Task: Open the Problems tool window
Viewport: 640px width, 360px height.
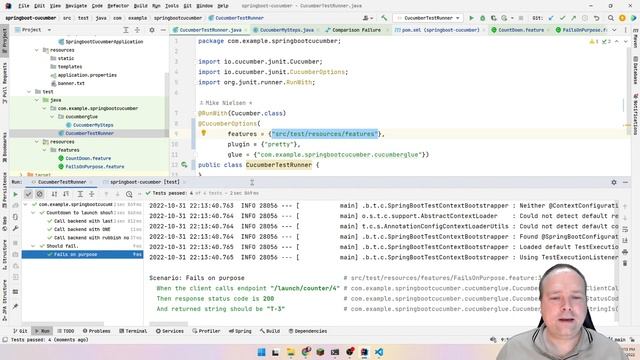Action: 96,331
